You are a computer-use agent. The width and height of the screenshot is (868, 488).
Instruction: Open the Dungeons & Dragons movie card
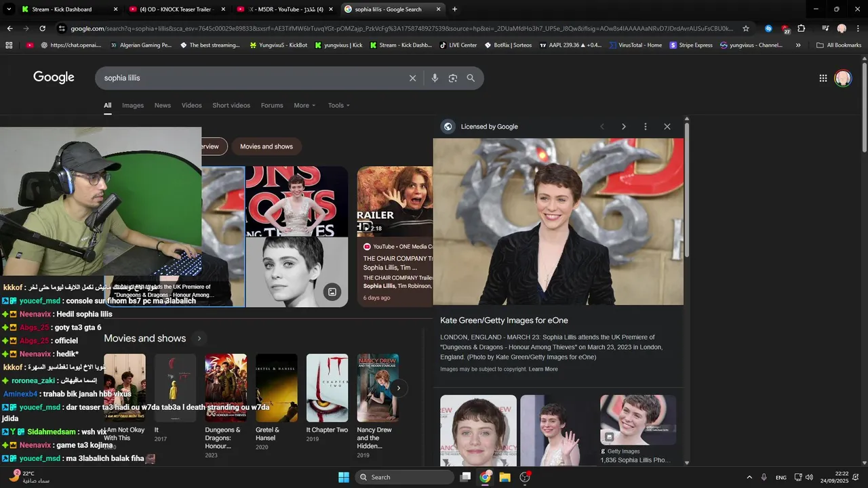point(226,407)
